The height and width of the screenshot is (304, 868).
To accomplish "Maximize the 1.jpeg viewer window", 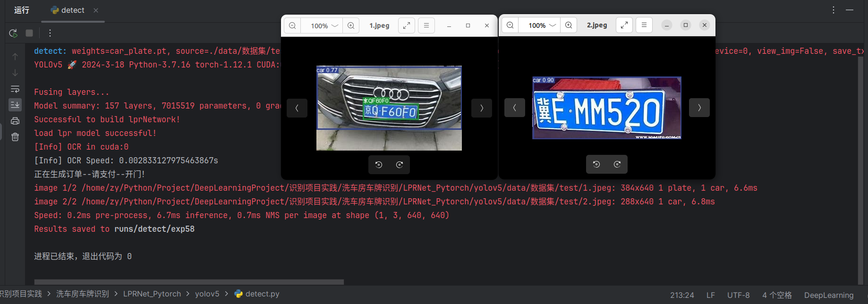I will click(x=468, y=25).
